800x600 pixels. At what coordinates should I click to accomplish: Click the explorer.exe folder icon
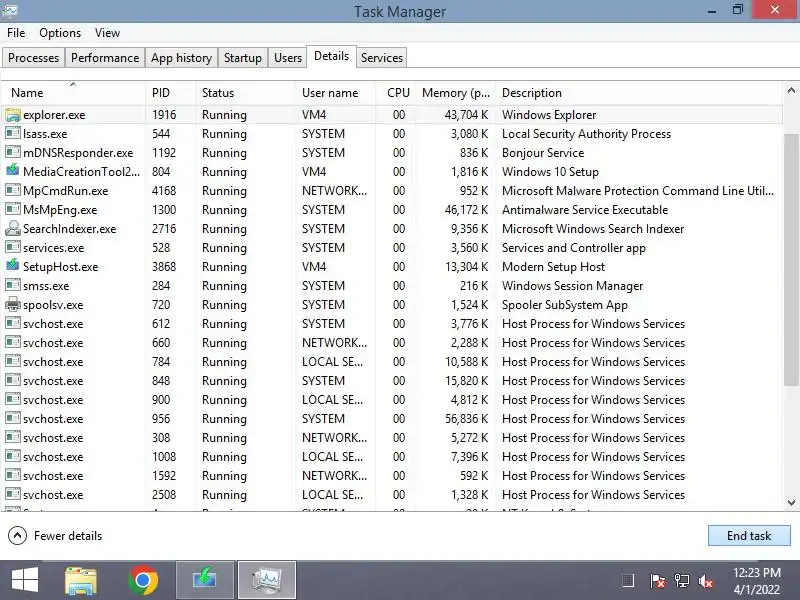(13, 115)
